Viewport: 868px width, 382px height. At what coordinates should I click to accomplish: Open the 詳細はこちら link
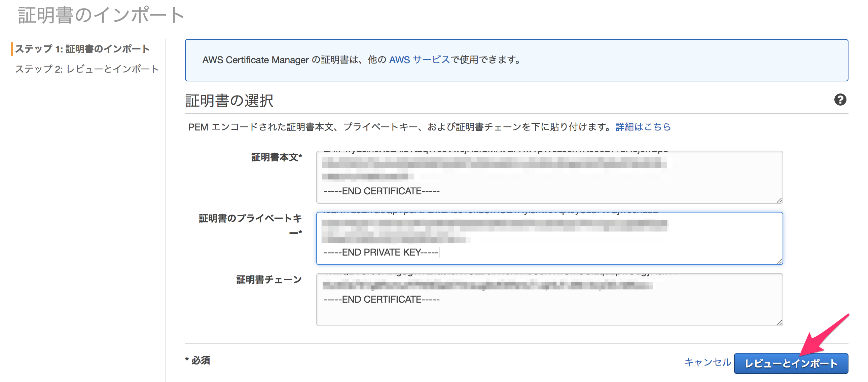click(x=643, y=127)
